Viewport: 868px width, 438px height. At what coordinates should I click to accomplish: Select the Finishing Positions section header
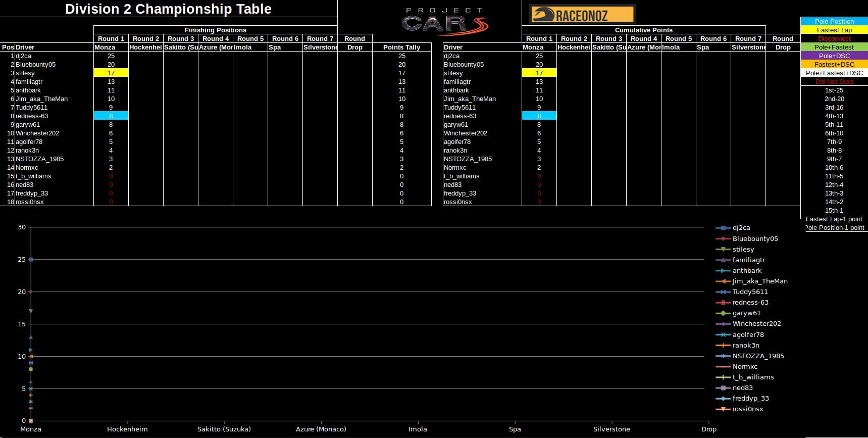(x=216, y=30)
